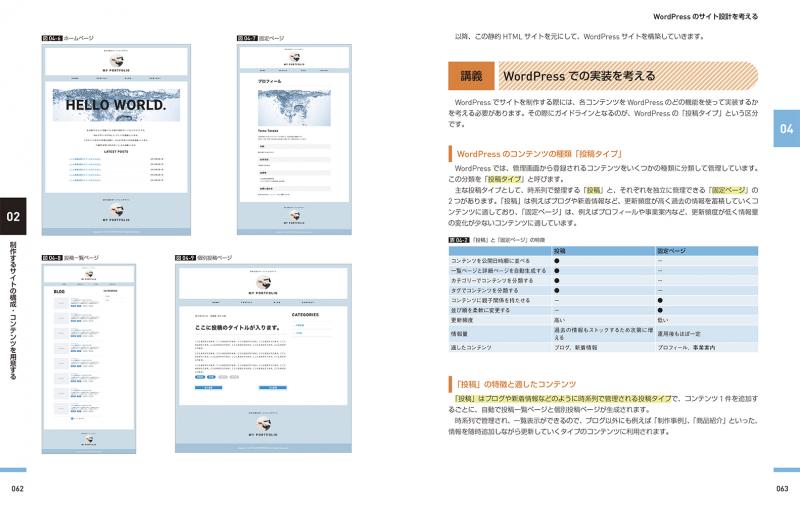Click intro line 以降、この静的HTMLサイトを元にして

pos(579,36)
